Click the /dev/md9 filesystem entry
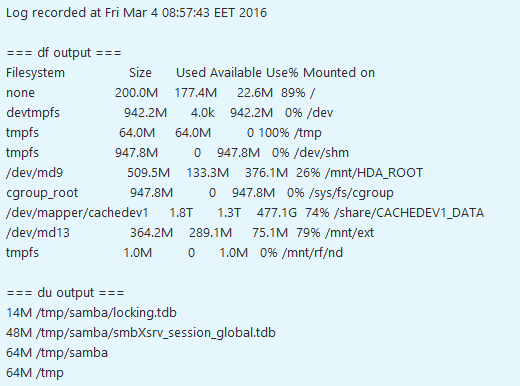Screen dimensions: 520x386 [x=34, y=173]
